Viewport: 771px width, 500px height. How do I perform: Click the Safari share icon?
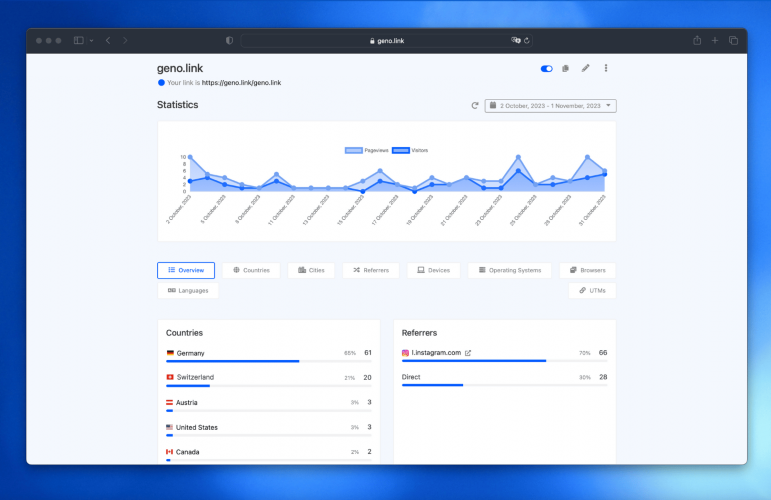pos(697,41)
